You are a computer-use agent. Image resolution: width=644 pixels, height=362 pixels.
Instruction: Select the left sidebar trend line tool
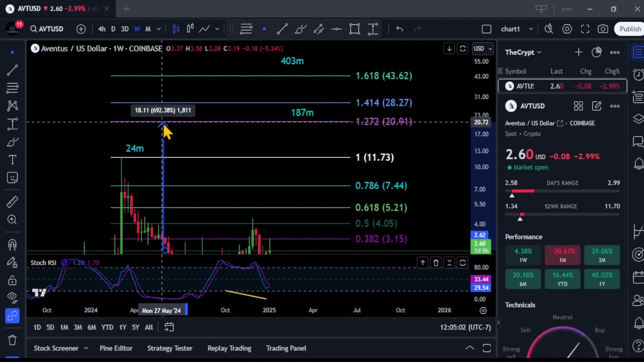[13, 70]
